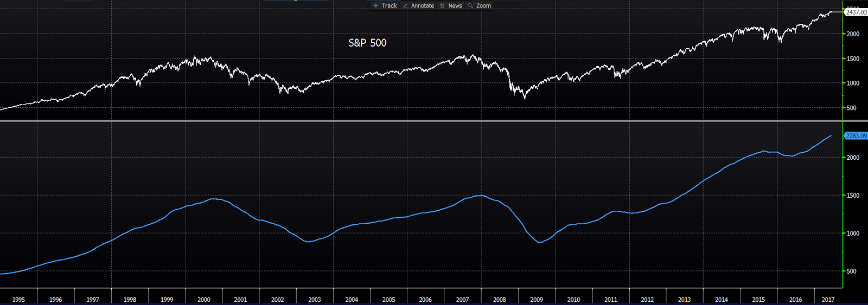Click the 2005 year label
The height and width of the screenshot is (305, 868).
[x=388, y=300]
